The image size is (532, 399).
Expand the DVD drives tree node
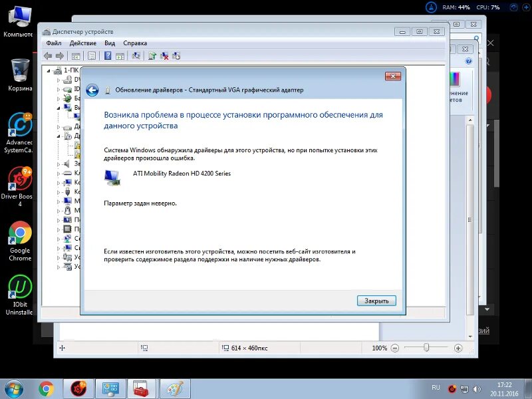click(x=58, y=80)
